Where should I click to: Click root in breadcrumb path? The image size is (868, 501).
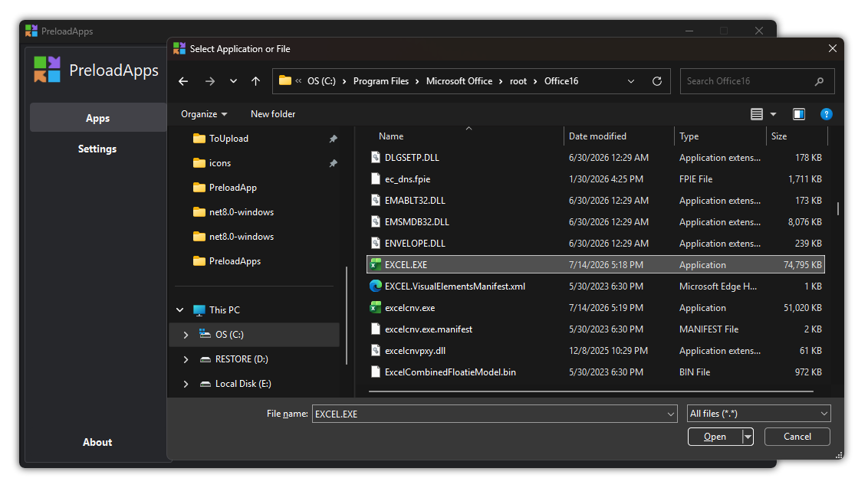click(518, 81)
